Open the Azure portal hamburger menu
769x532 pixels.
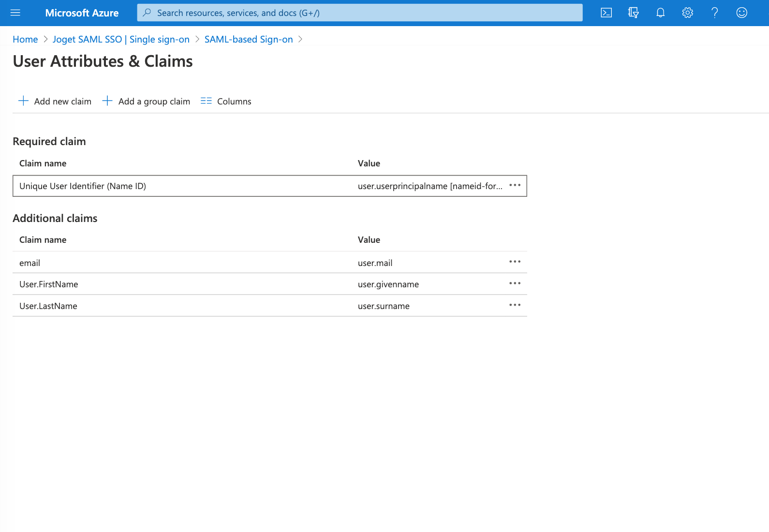(15, 13)
